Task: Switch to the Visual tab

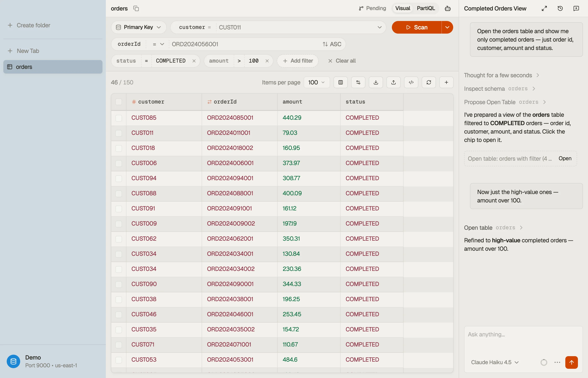Action: tap(403, 8)
